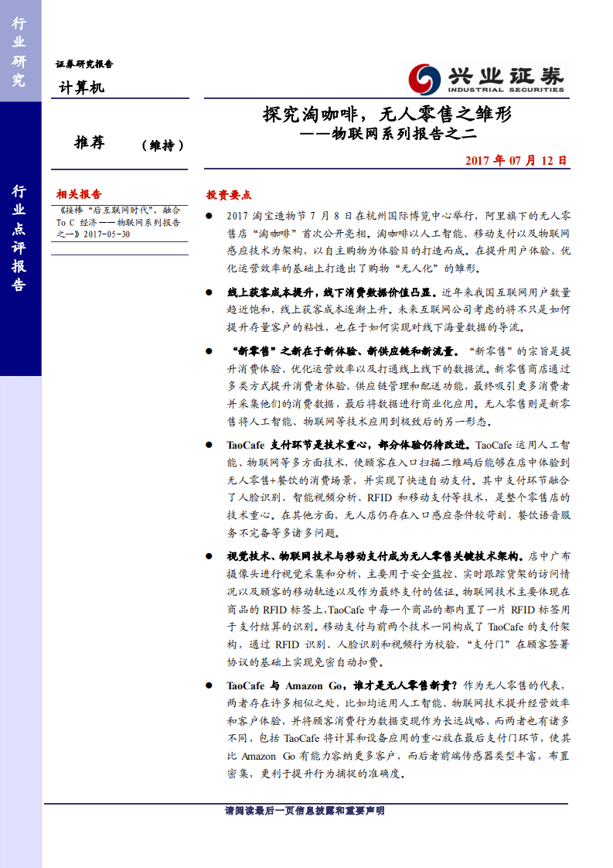Click footer 请阅读最后一页信息披露和重要声明
This screenshot has height=868, width=613.
click(x=305, y=811)
